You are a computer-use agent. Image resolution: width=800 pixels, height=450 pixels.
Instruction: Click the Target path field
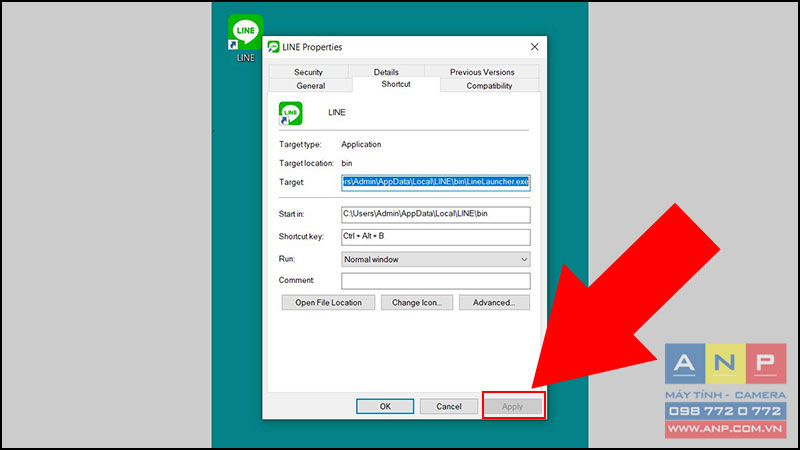(x=436, y=182)
